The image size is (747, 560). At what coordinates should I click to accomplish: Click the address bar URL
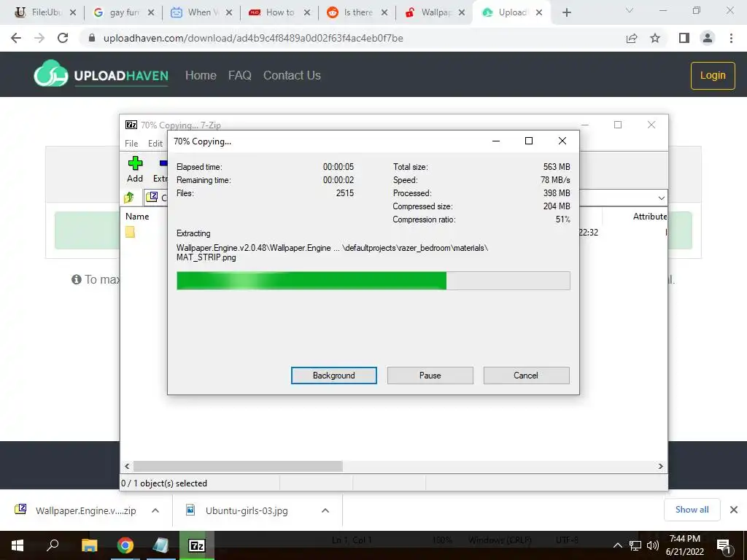point(253,38)
